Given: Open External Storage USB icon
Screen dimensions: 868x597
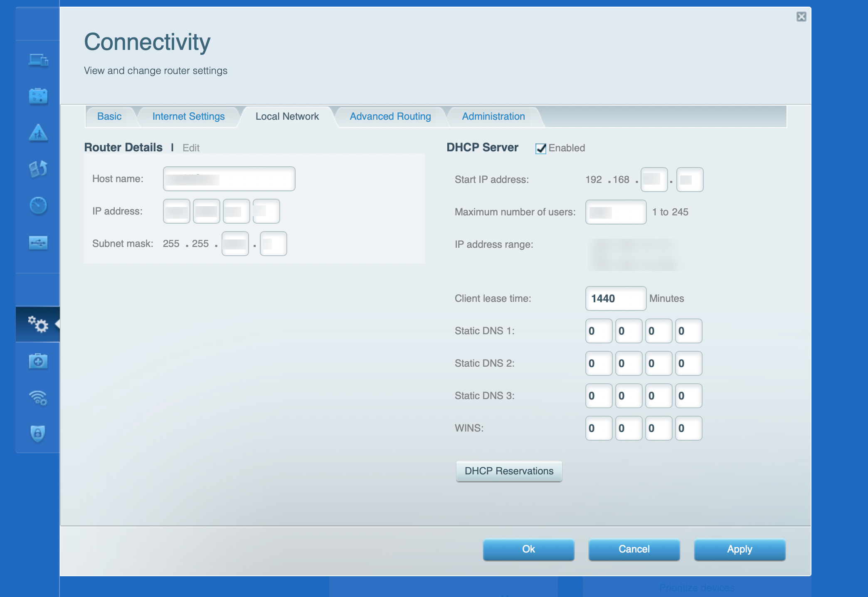Looking at the screenshot, I should 38,242.
